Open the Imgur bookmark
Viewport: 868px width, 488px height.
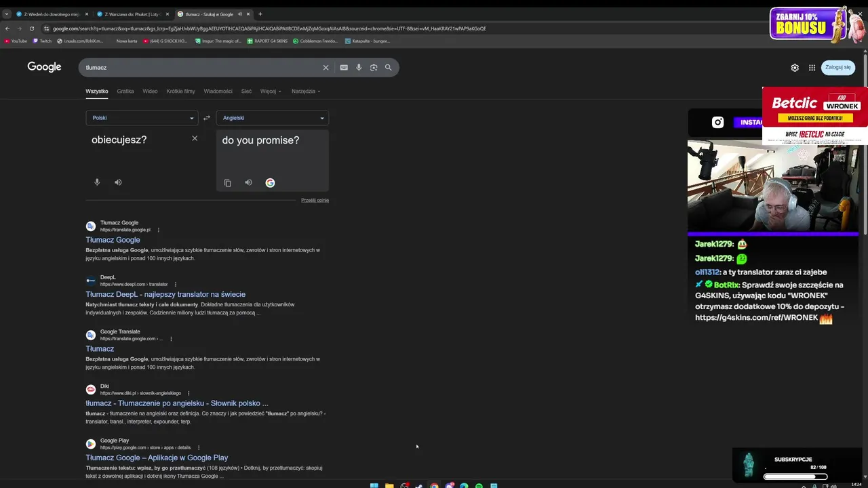[x=217, y=41]
